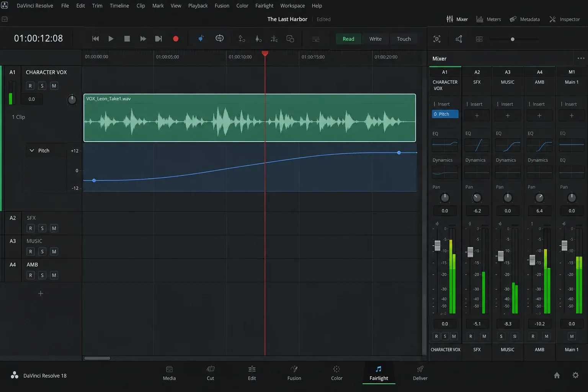The image size is (588, 392).
Task: Solo the SFX track in track header
Action: (x=42, y=229)
